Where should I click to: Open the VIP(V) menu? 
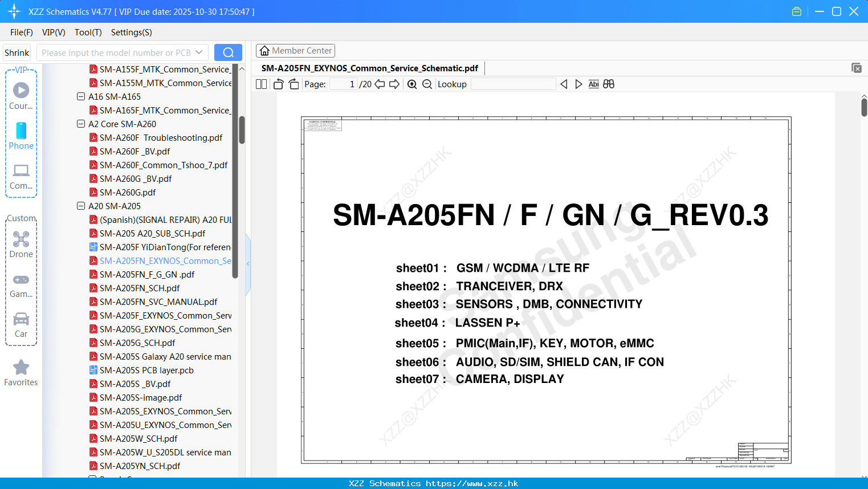54,32
